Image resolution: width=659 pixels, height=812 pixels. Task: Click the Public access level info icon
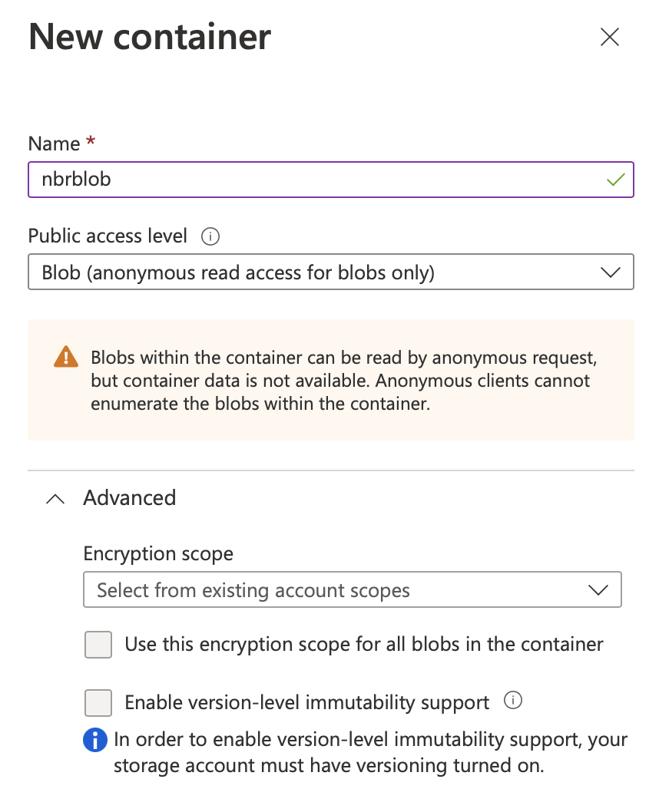click(210, 236)
